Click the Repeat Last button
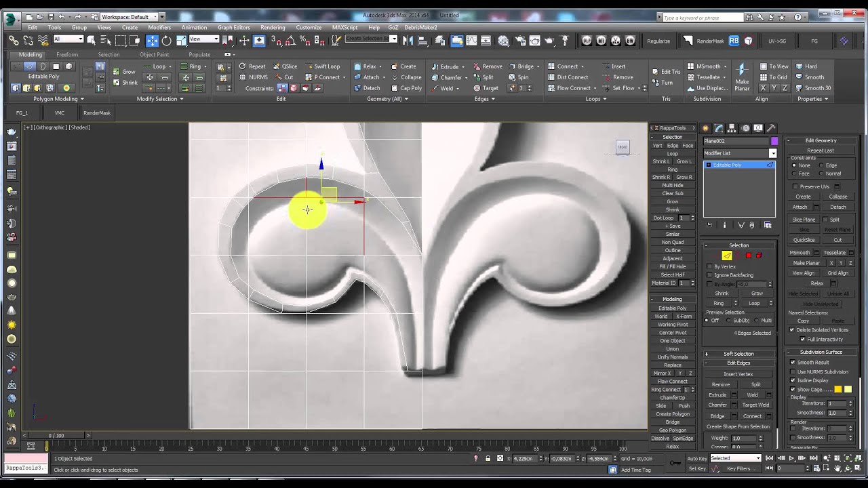The width and height of the screenshot is (868, 488). click(x=821, y=150)
